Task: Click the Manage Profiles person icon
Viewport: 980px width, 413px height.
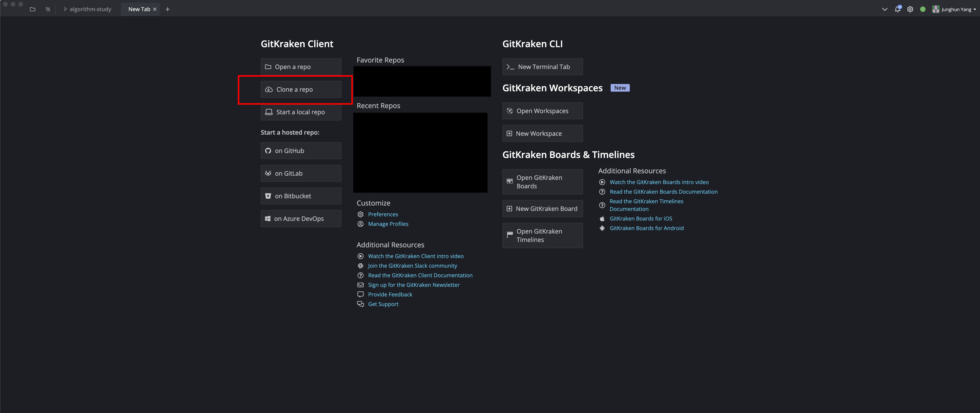Action: pos(360,224)
